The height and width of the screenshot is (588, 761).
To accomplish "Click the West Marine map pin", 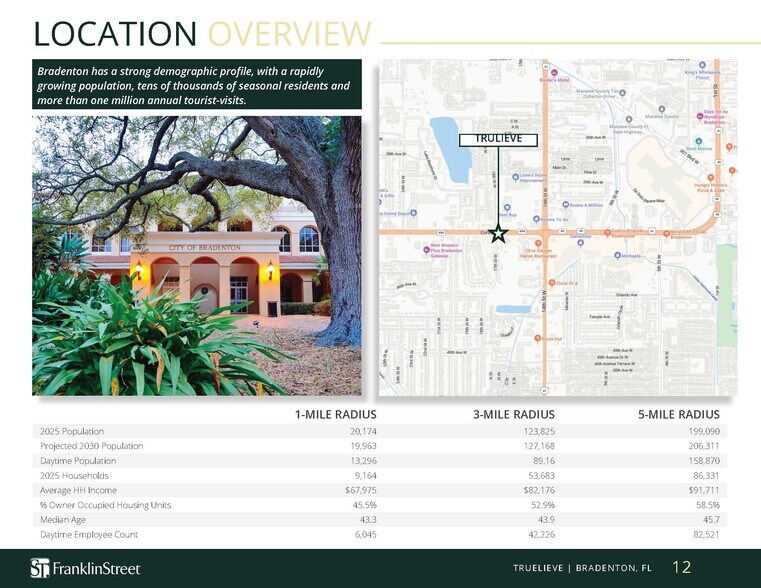I will tap(698, 141).
